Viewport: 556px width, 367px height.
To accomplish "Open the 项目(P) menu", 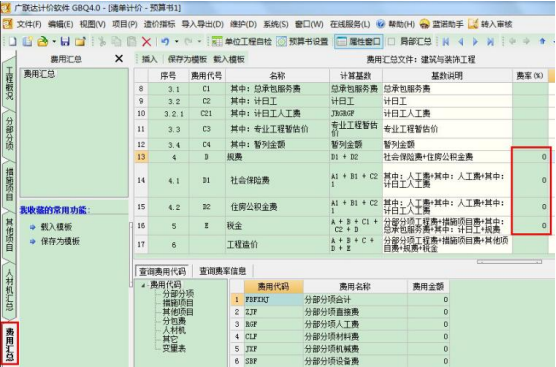I will [x=124, y=24].
